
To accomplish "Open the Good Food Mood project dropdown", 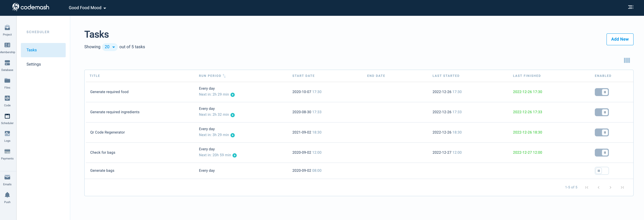I will [87, 8].
